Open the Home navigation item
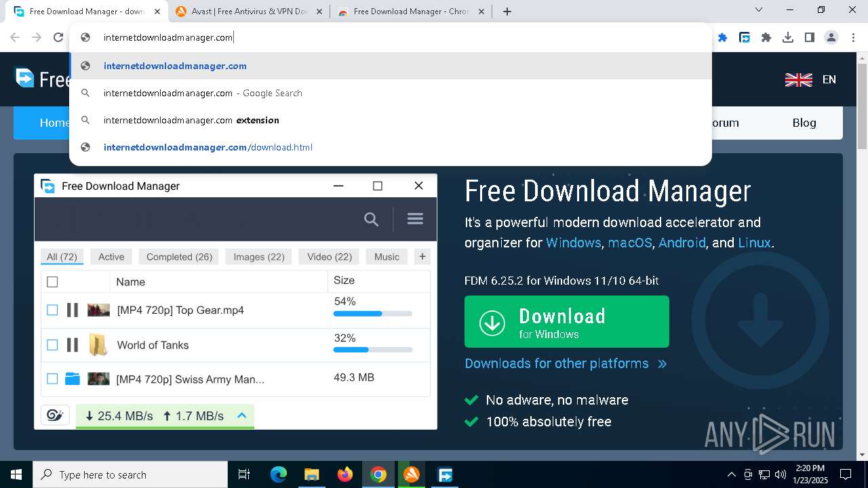 pyautogui.click(x=54, y=123)
